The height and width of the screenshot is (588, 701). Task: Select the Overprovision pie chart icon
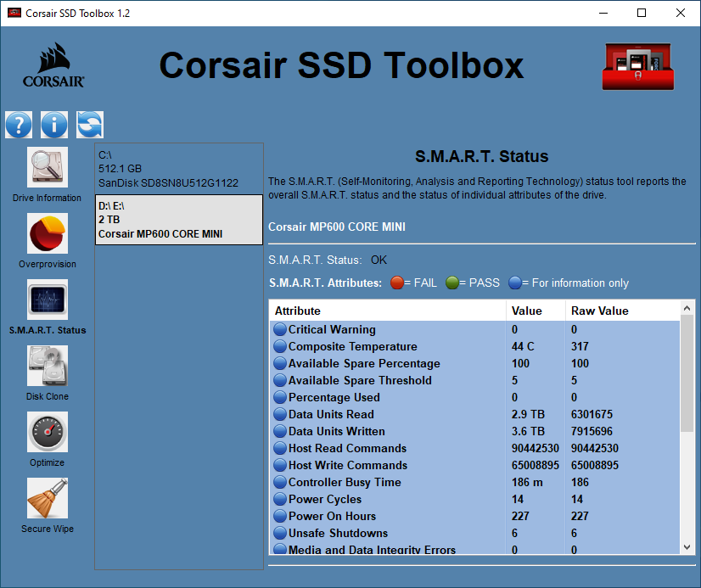tap(48, 234)
